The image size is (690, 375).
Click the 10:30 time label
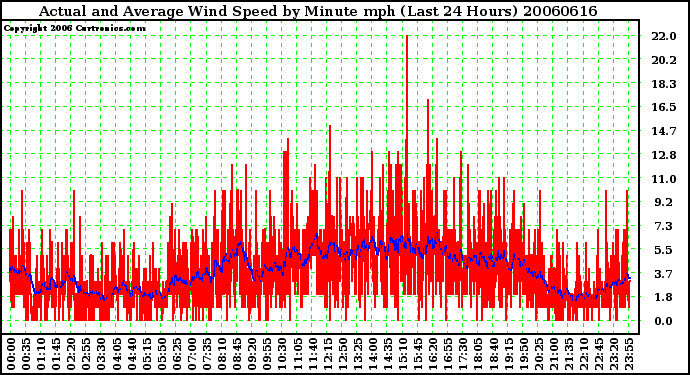[283, 354]
